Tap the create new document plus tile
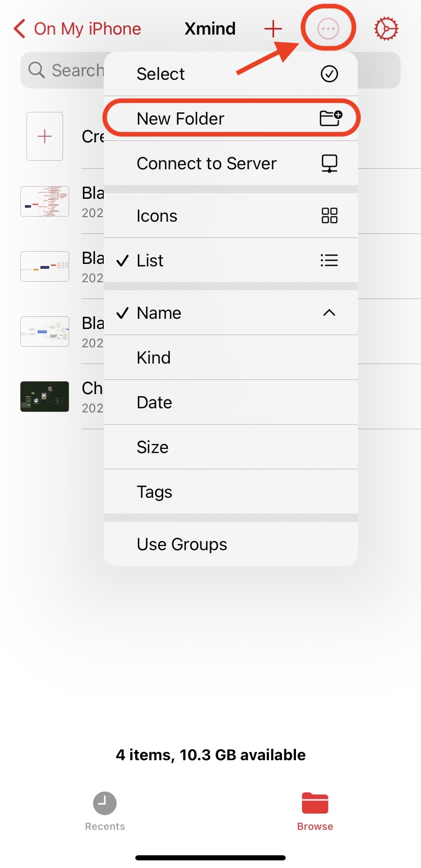 pyautogui.click(x=45, y=136)
